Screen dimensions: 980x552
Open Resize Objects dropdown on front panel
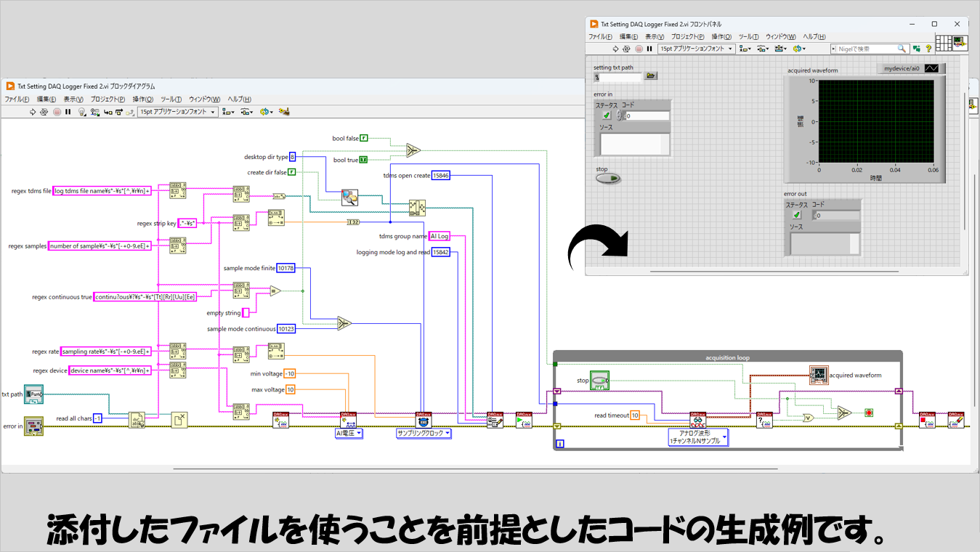pyautogui.click(x=781, y=49)
